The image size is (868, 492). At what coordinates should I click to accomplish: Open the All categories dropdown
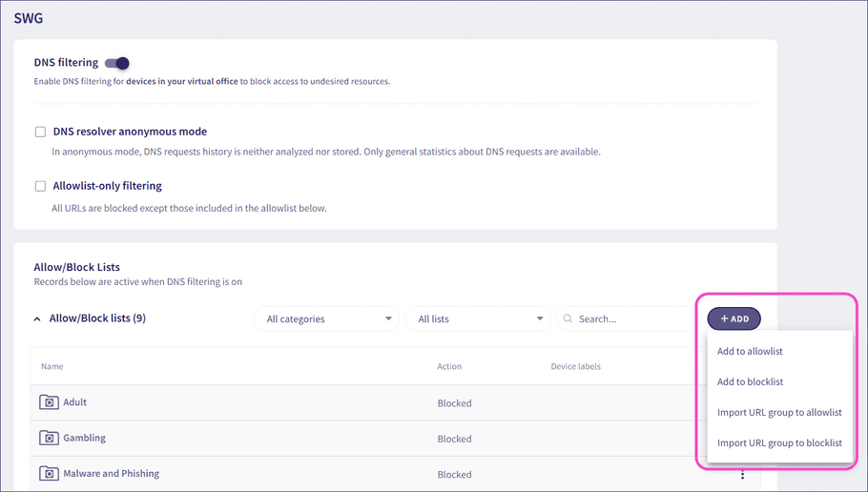[x=326, y=318]
